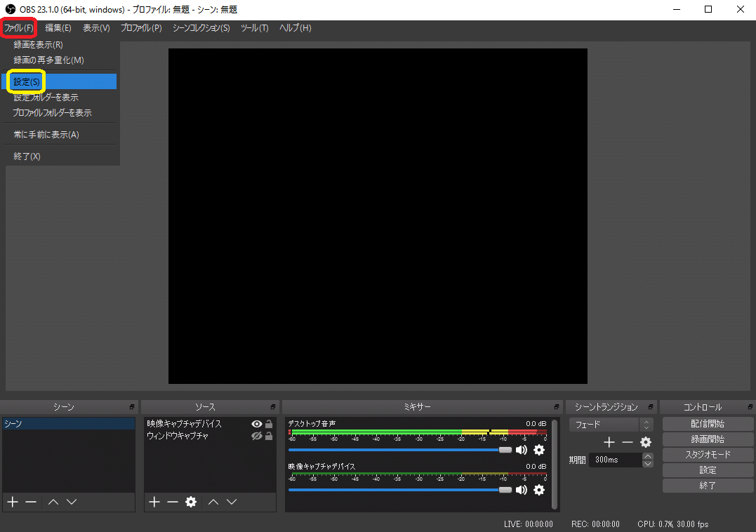
Task: Move the selected source down in the list
Action: 232,502
